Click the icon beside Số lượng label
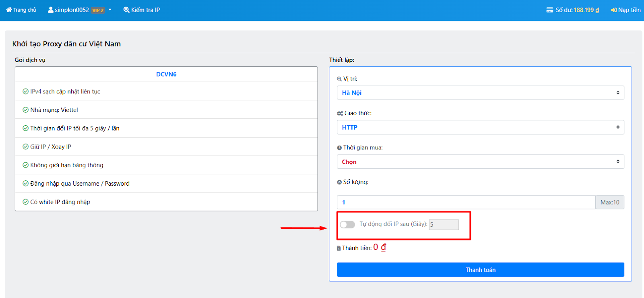Viewport: 644px width, 298px height. (x=339, y=182)
